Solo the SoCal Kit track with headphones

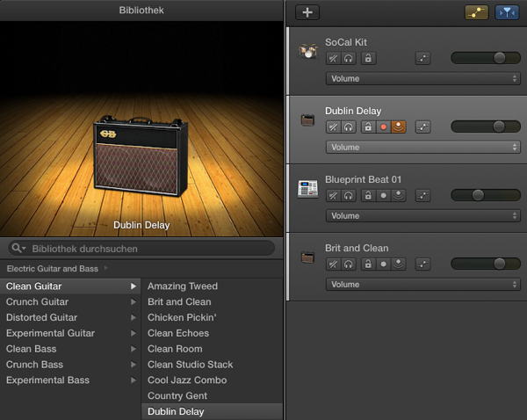pos(349,58)
